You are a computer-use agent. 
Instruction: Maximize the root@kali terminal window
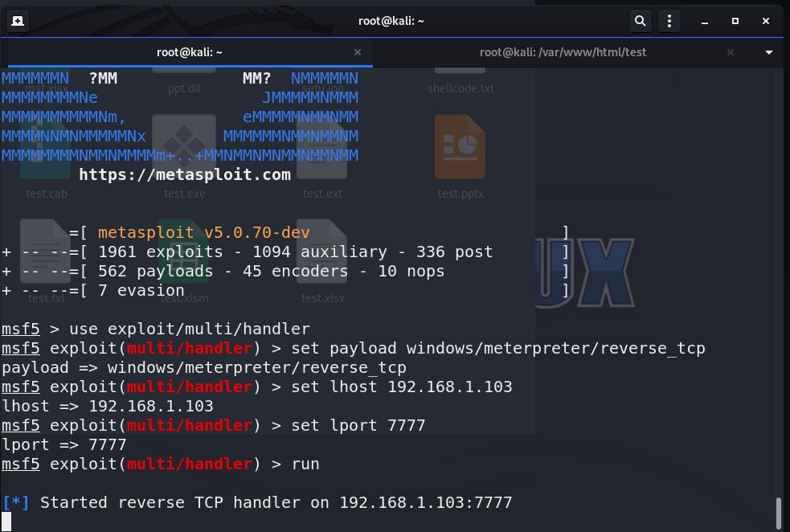point(735,21)
